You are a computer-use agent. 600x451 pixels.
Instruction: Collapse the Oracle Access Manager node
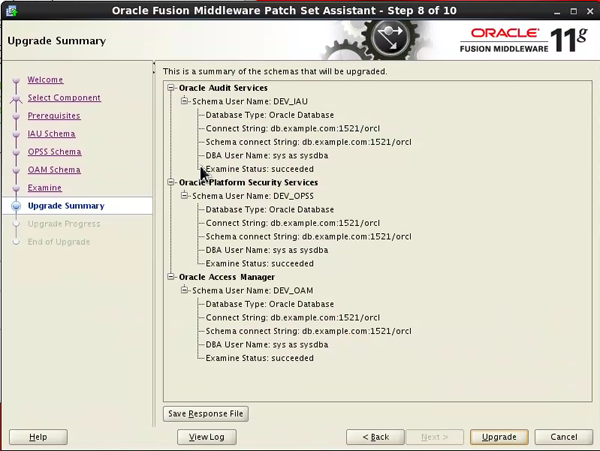(171, 277)
